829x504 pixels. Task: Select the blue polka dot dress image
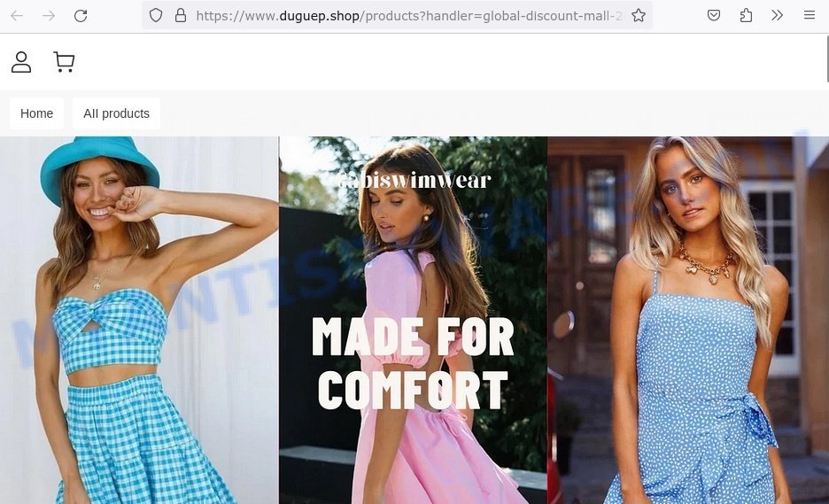688,321
